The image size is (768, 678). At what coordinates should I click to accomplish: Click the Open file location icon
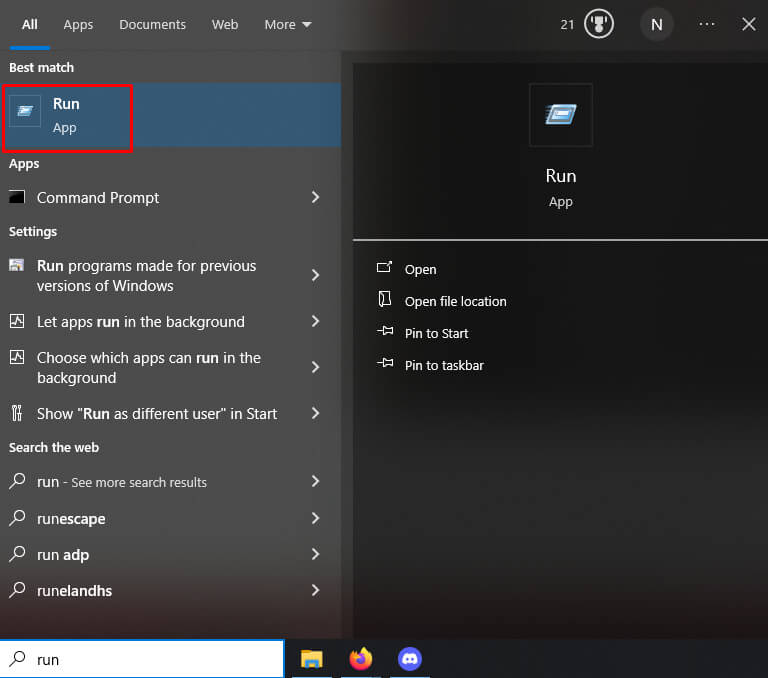pyautogui.click(x=385, y=298)
